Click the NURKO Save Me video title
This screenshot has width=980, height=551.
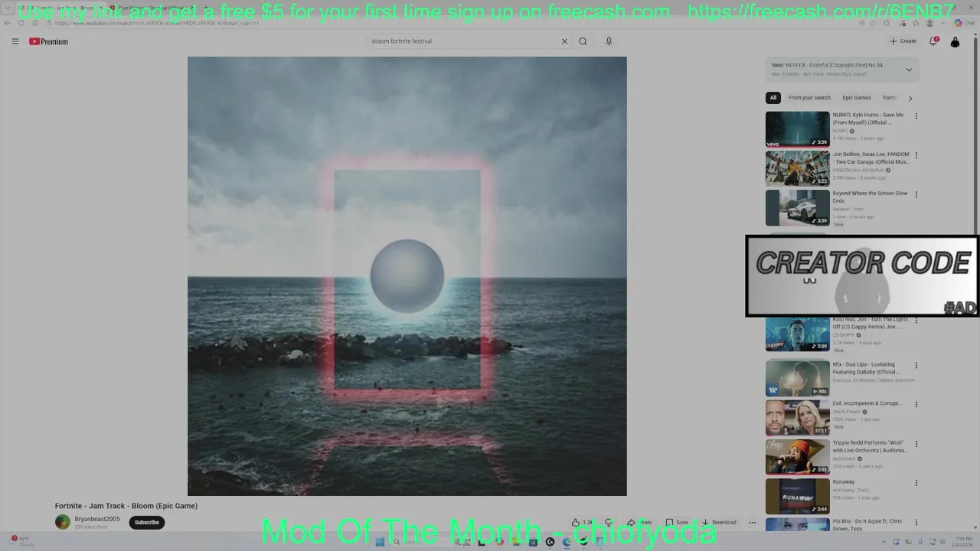pos(868,119)
